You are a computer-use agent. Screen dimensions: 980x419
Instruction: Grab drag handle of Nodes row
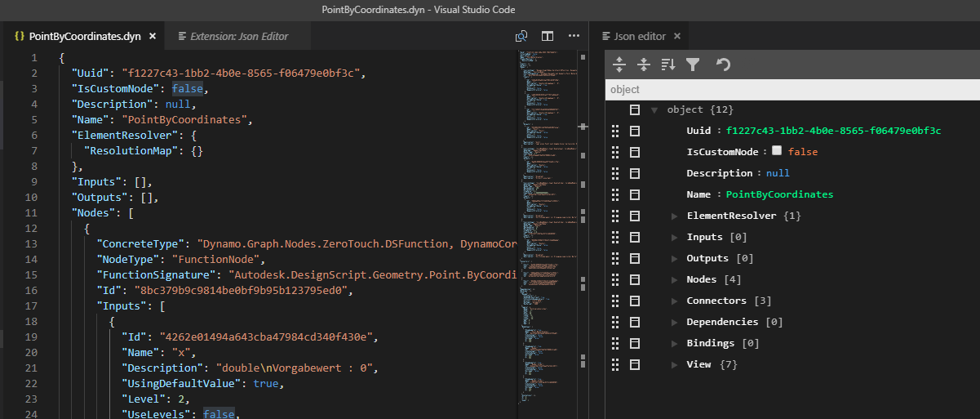click(615, 279)
